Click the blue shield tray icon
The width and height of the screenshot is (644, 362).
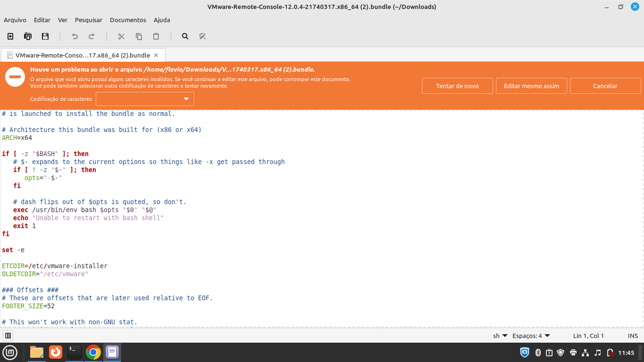525,352
